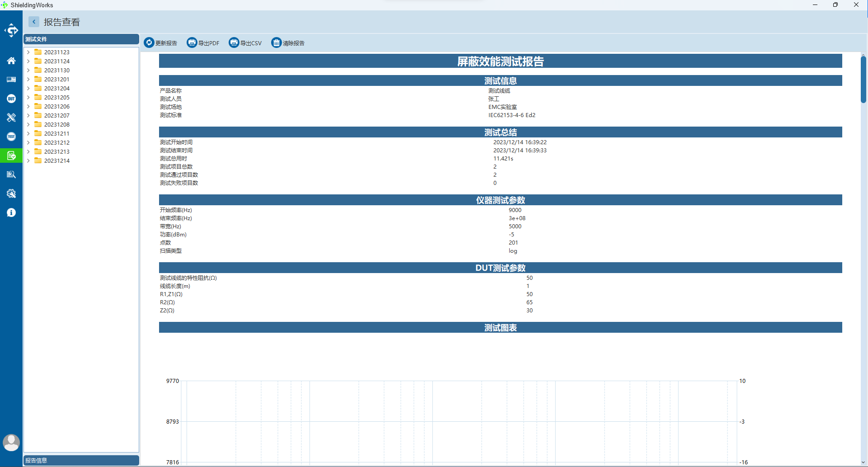Image resolution: width=868 pixels, height=467 pixels.
Task: Click the 11.421s duration value
Action: point(503,159)
